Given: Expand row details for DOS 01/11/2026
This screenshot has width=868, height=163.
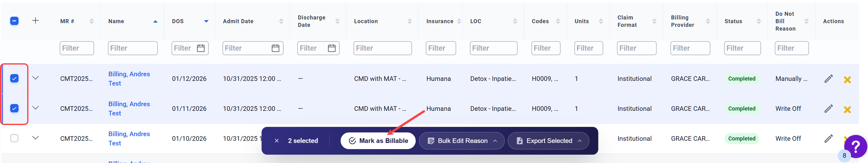Looking at the screenshot, I should click(36, 108).
